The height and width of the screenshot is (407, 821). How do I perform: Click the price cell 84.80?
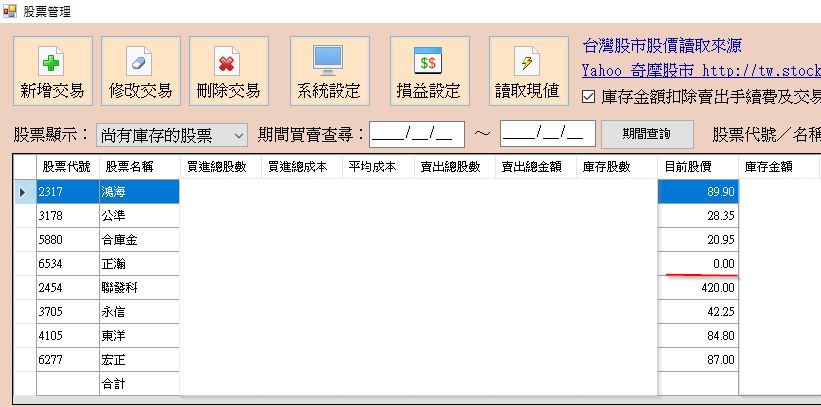pyautogui.click(x=698, y=336)
